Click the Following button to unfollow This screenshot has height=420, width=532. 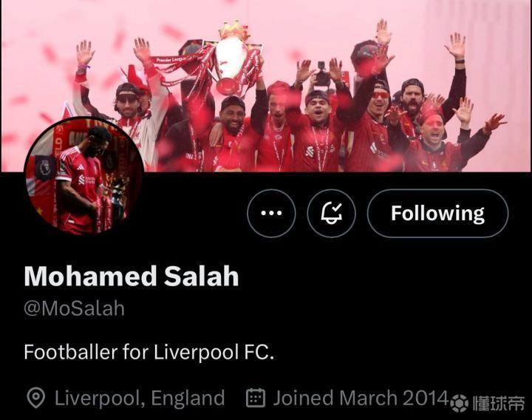coord(437,213)
